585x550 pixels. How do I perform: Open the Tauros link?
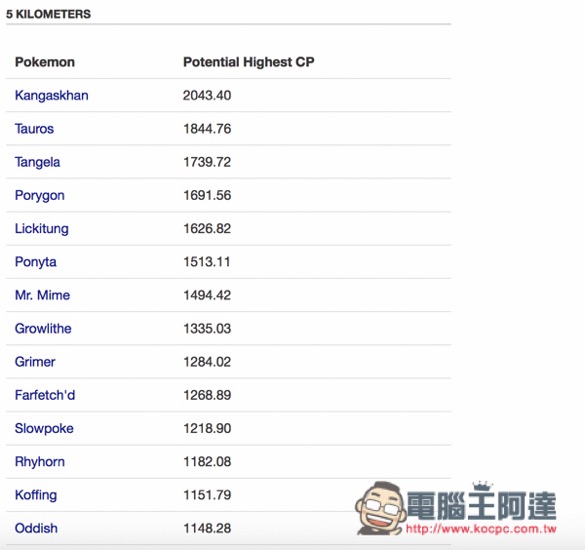(x=34, y=129)
